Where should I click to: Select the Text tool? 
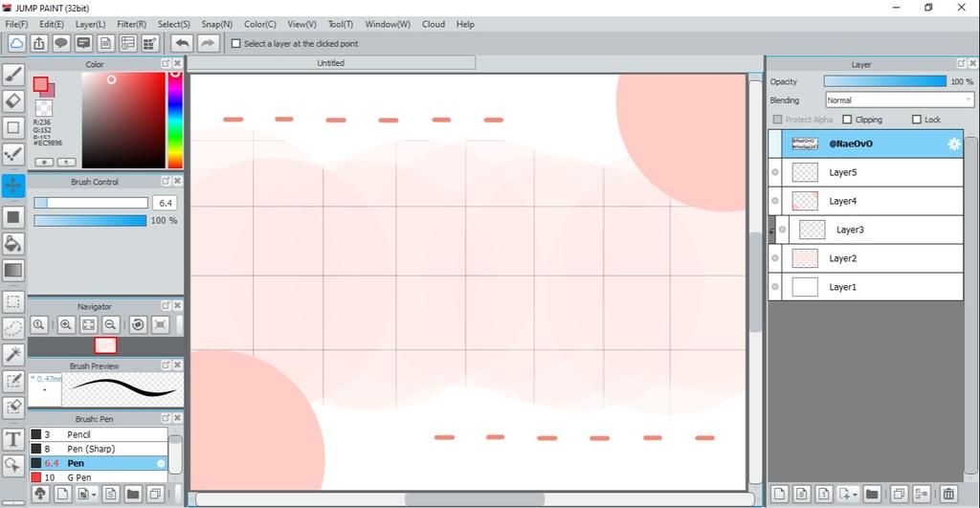pyautogui.click(x=13, y=439)
